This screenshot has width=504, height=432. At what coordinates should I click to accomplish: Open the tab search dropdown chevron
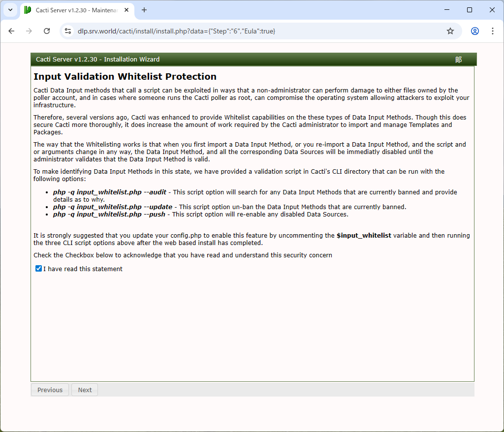(x=10, y=10)
